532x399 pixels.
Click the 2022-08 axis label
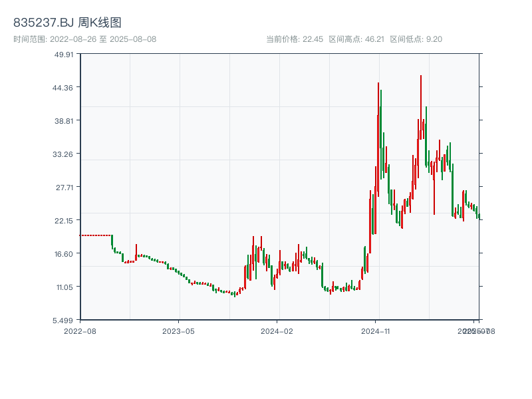(x=79, y=330)
